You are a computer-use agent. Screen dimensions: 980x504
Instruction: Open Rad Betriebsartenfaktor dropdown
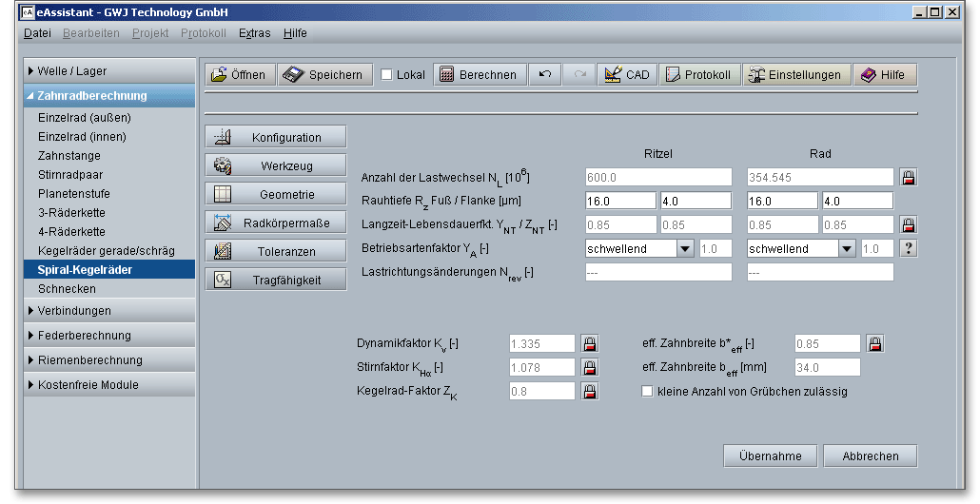(x=847, y=249)
